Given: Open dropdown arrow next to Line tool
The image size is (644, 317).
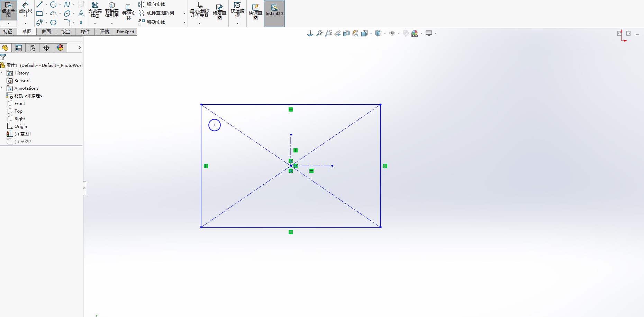Looking at the screenshot, I should (x=46, y=5).
